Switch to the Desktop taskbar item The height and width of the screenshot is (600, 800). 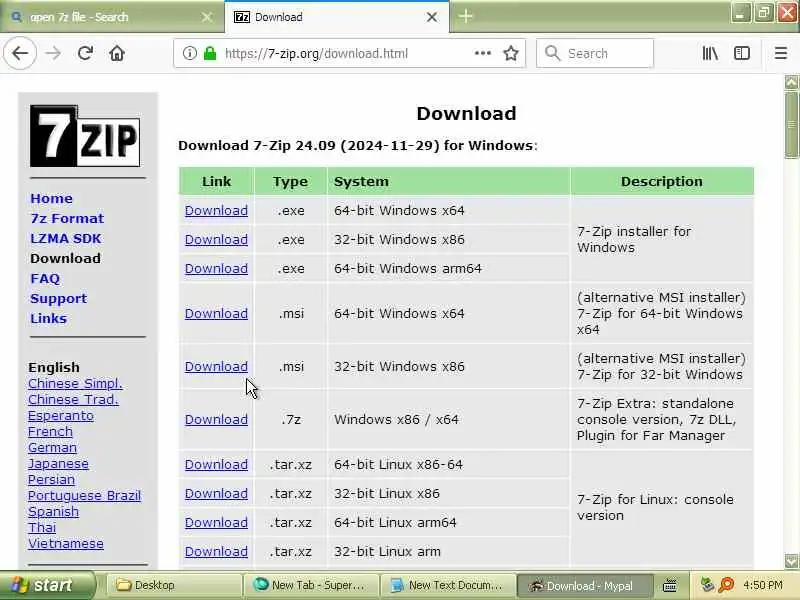click(173, 585)
